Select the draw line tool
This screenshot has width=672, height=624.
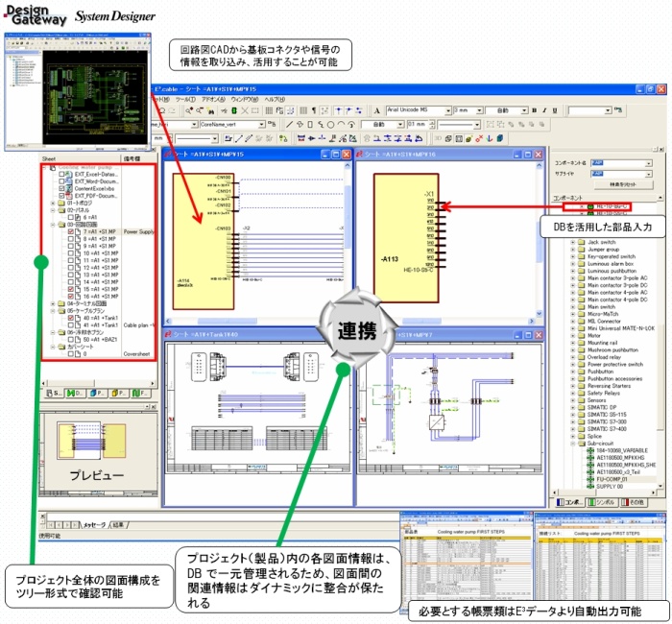[x=289, y=125]
